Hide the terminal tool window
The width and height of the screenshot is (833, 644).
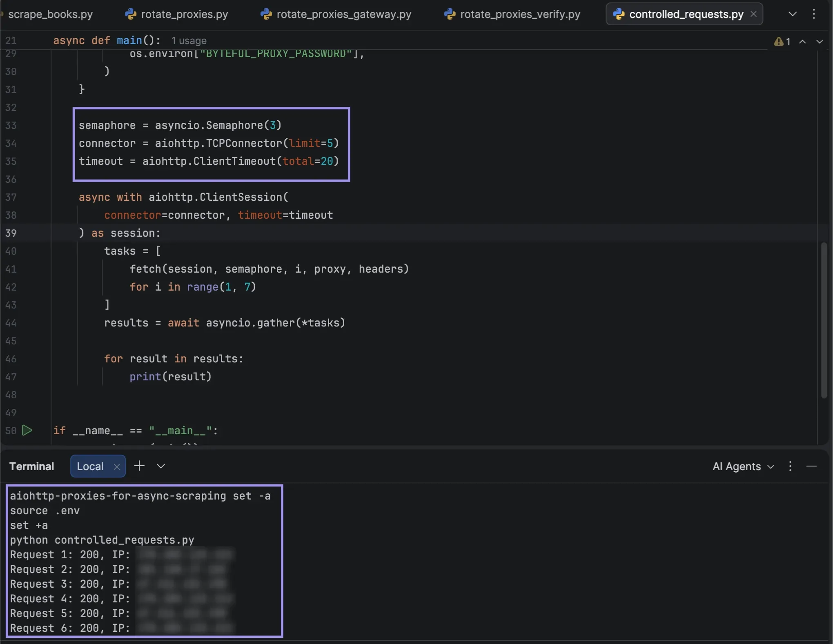[x=811, y=466]
